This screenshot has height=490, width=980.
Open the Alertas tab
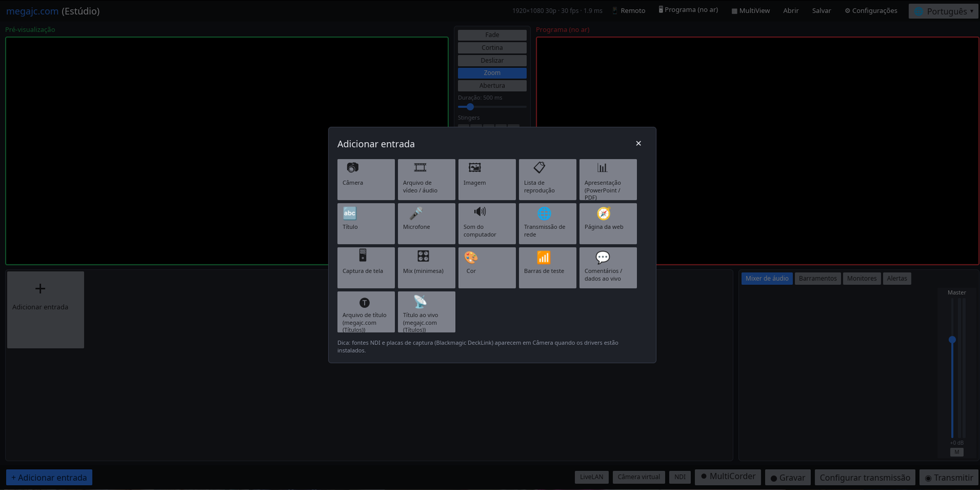tap(897, 279)
